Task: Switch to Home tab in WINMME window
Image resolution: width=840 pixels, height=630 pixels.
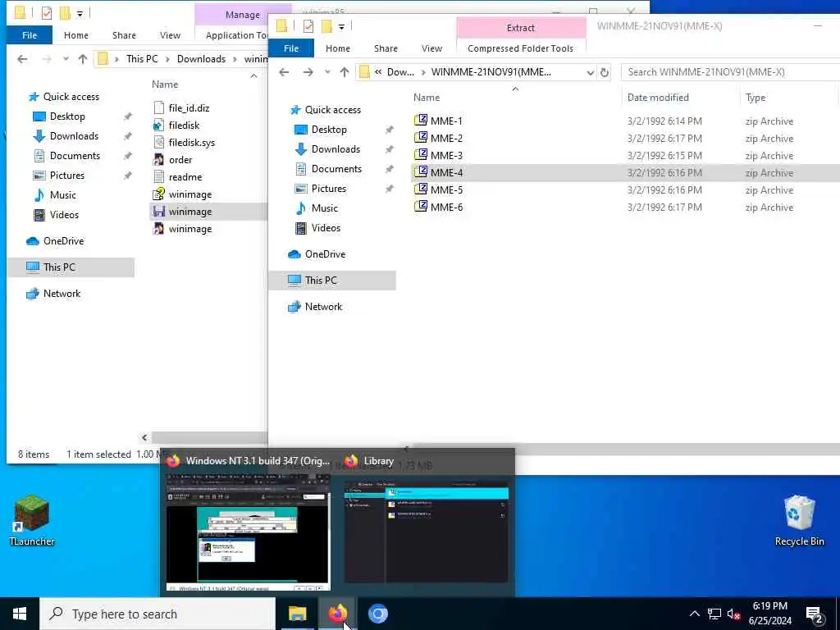Action: pyautogui.click(x=337, y=48)
